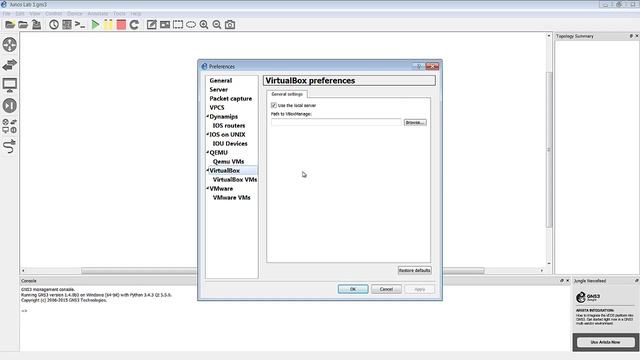Image resolution: width=640 pixels, height=360 pixels.
Task: Browse switch devices in the sidebar
Action: click(9, 65)
